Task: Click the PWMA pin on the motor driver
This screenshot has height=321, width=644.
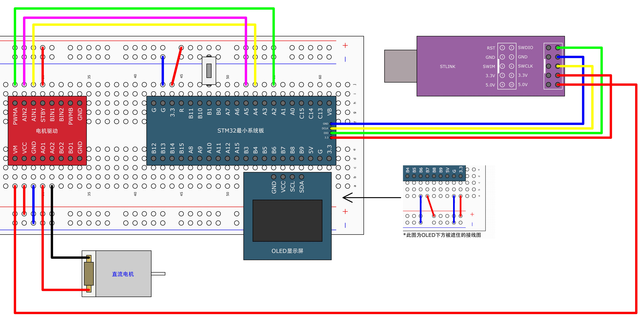Action: tap(15, 103)
